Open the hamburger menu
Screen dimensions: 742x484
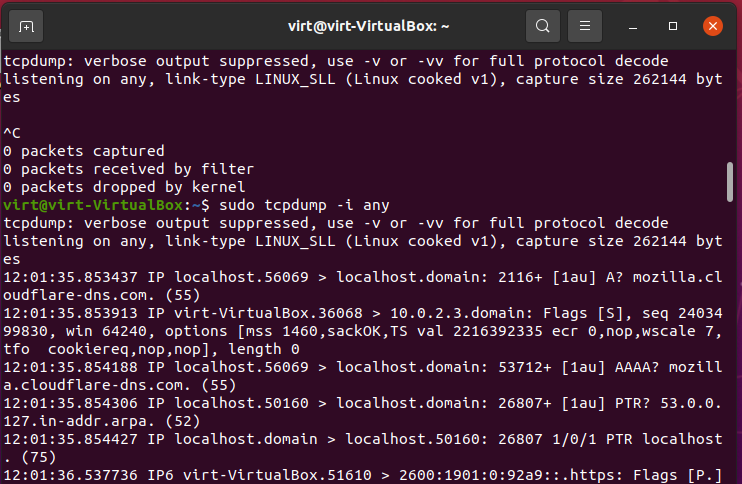585,26
